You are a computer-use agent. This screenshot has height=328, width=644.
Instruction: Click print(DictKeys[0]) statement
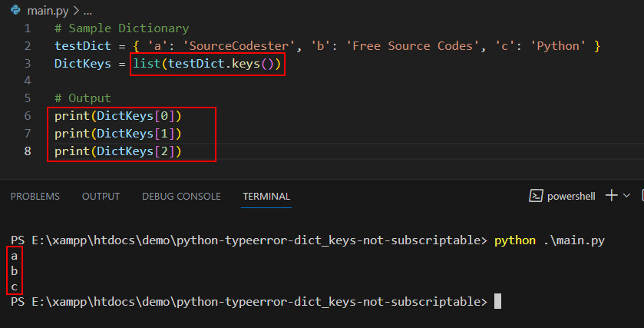pos(118,116)
